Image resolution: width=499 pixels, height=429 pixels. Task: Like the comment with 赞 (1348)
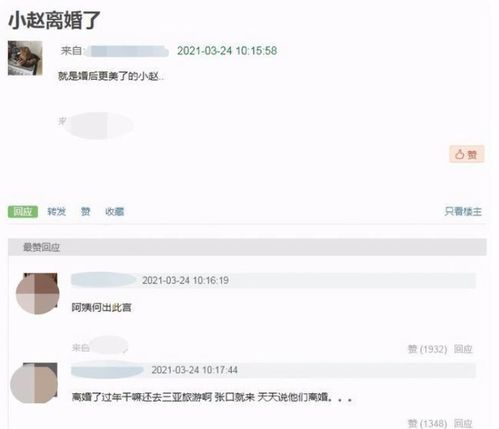click(428, 423)
